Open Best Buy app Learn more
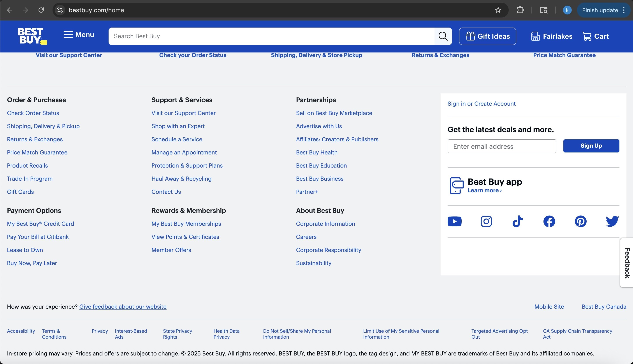Viewport: 633px width, 364px height. pyautogui.click(x=484, y=191)
